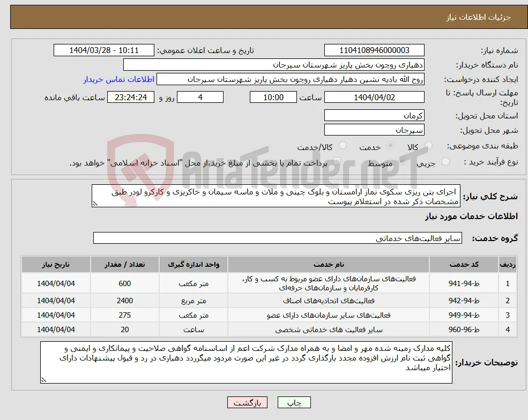
Task: Click the بازگشت back button
Action: [x=247, y=402]
